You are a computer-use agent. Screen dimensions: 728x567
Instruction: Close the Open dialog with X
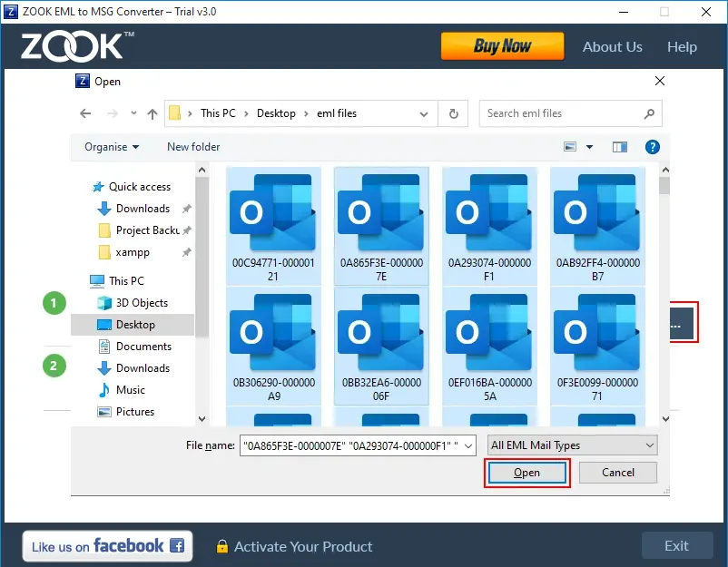[660, 82]
